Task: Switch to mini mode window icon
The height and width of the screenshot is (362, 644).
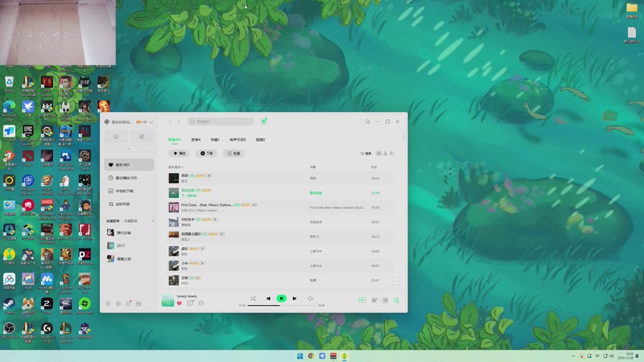Action: [367, 121]
